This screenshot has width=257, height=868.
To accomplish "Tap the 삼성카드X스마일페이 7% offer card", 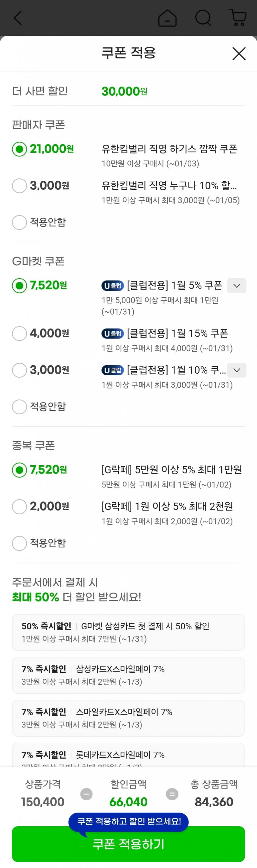I will click(128, 675).
